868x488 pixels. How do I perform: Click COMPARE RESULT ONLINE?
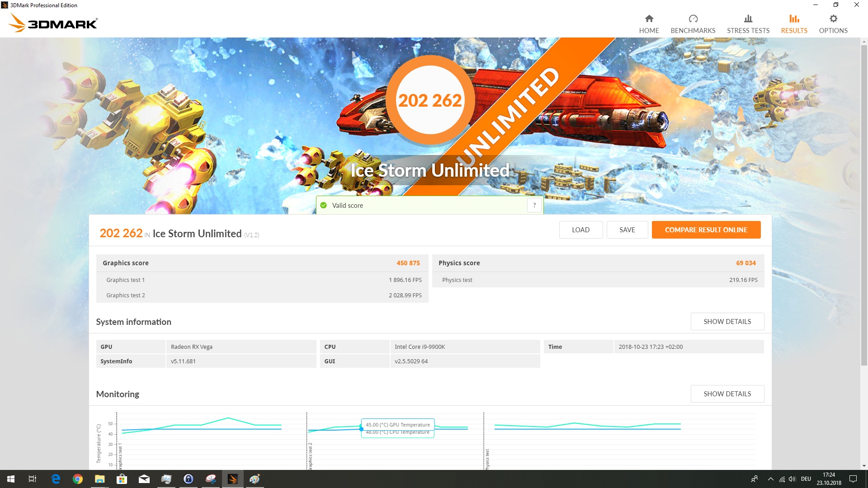pyautogui.click(x=706, y=230)
